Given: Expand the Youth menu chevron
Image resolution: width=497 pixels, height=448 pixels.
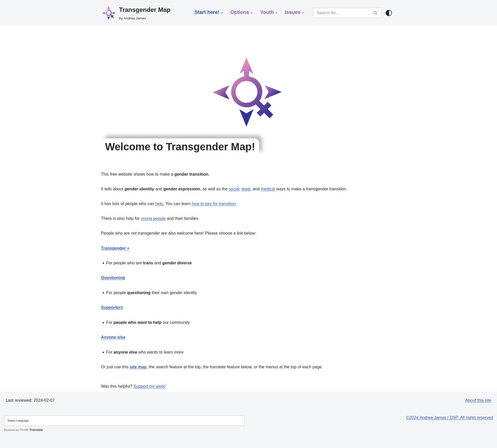Looking at the screenshot, I should (276, 13).
